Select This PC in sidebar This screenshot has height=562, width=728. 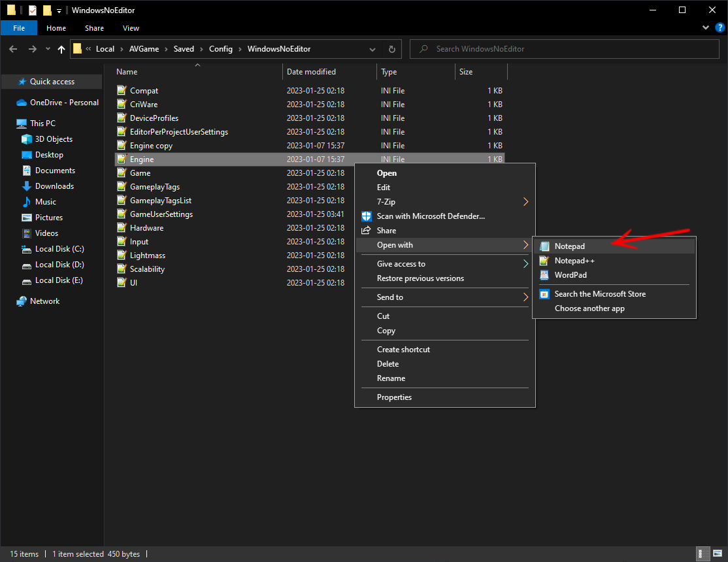pos(36,123)
